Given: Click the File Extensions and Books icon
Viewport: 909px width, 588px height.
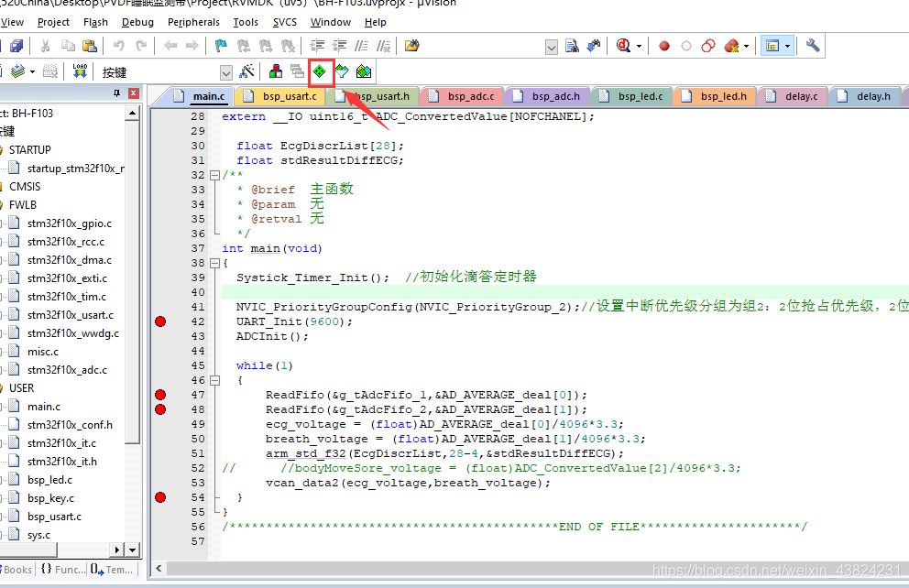Looking at the screenshot, I should [276, 71].
